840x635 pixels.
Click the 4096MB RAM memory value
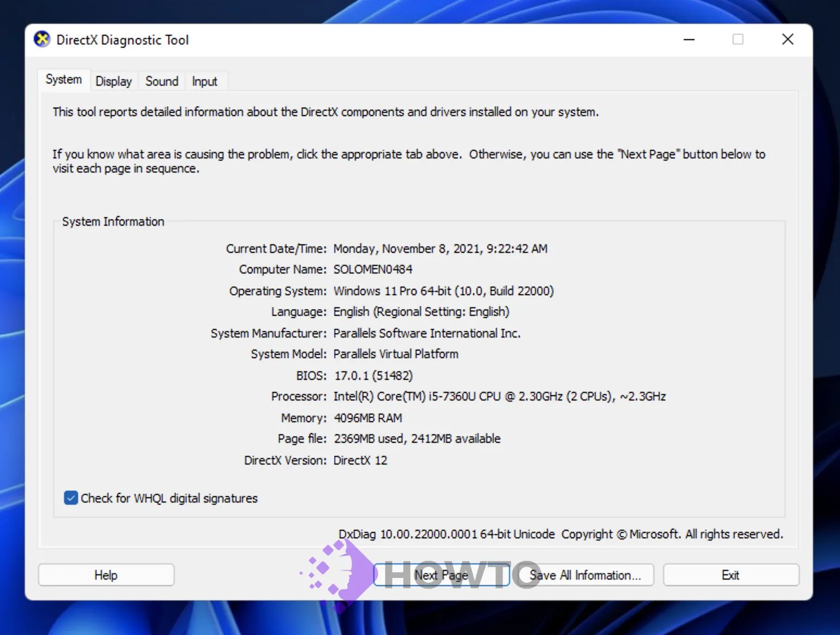click(368, 418)
